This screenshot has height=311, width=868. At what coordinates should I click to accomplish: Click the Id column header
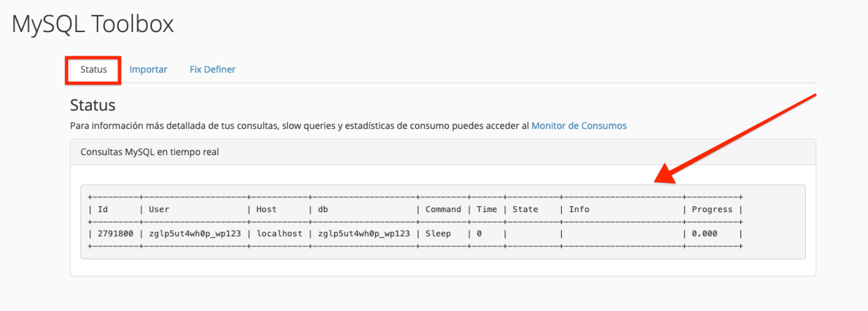coord(103,210)
